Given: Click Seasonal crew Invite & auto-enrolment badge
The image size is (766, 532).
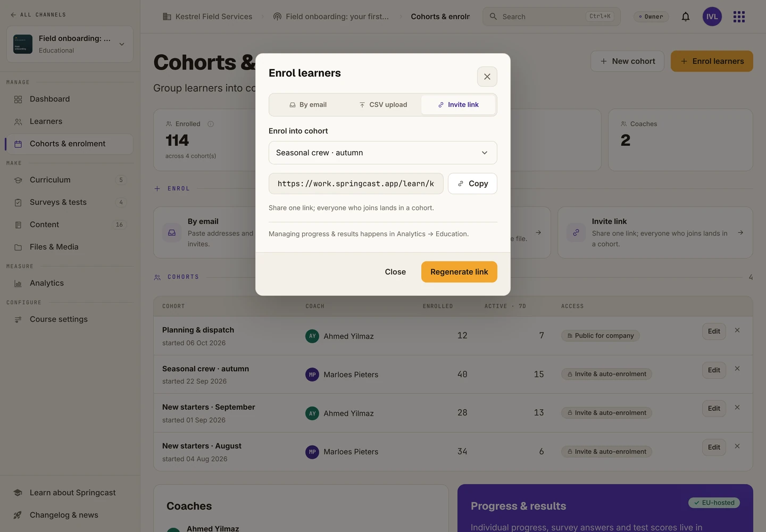Looking at the screenshot, I should coord(606,374).
